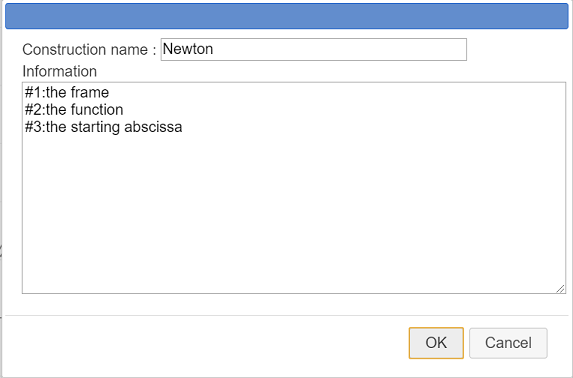Click the word 'starting' in the text
This screenshot has height=378, width=573.
tap(95, 127)
